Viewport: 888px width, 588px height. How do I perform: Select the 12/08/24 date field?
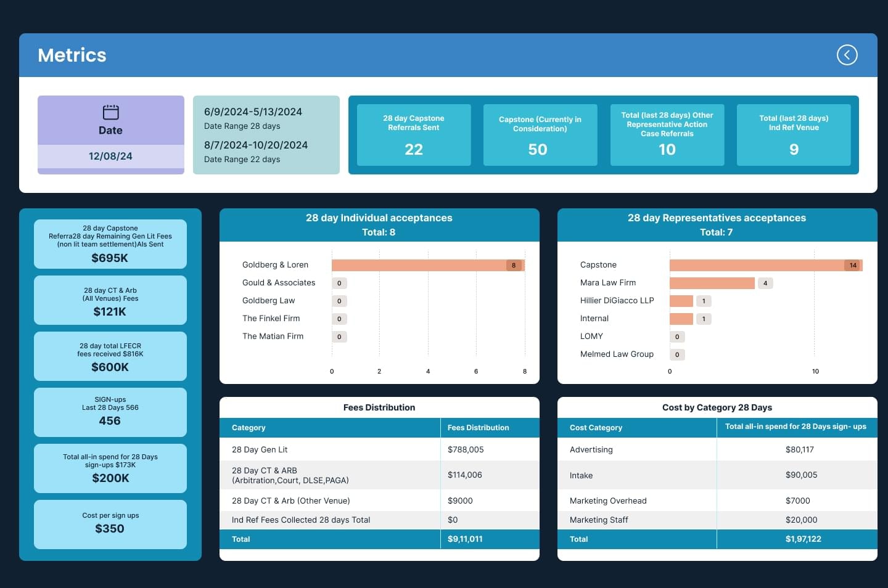point(110,157)
